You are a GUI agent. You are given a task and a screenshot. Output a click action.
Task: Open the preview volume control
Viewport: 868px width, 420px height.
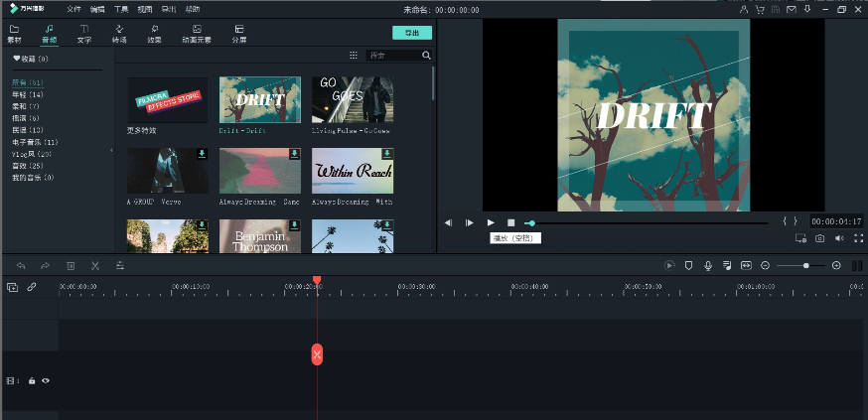(839, 238)
